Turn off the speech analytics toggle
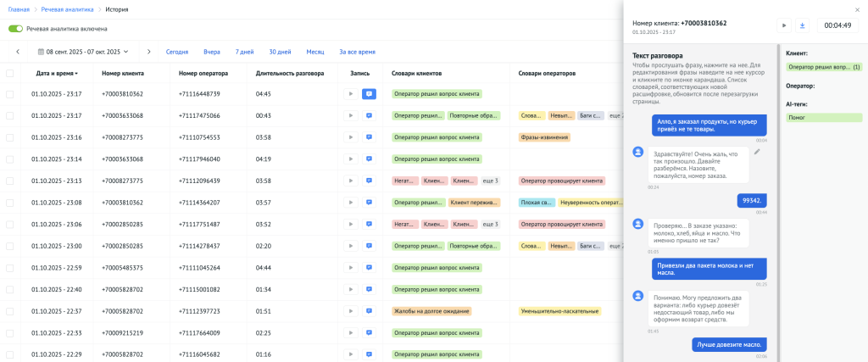The width and height of the screenshot is (868, 362). point(14,28)
